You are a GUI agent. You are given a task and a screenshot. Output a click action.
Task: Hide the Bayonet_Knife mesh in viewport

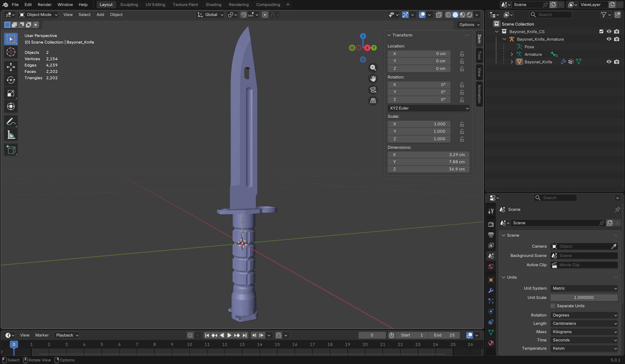point(609,62)
